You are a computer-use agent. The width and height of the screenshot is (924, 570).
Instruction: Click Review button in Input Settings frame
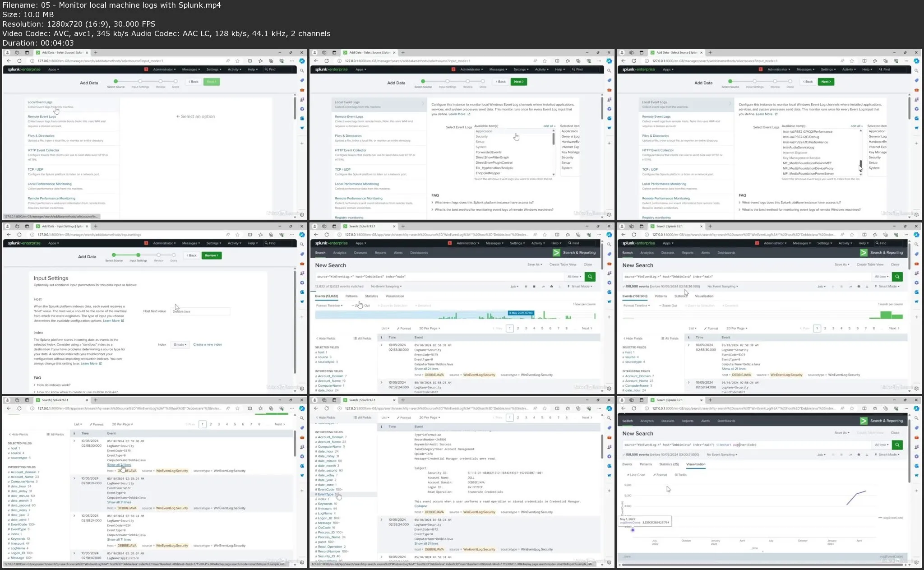tap(212, 255)
